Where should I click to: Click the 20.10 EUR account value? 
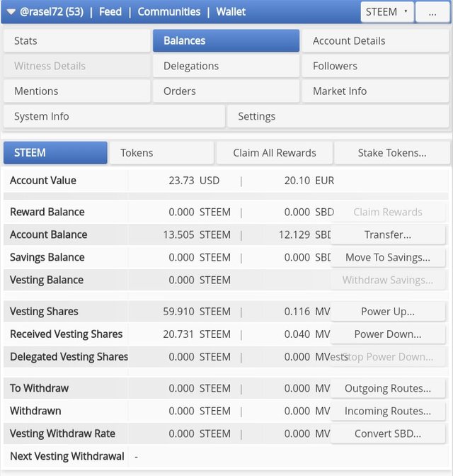[309, 181]
